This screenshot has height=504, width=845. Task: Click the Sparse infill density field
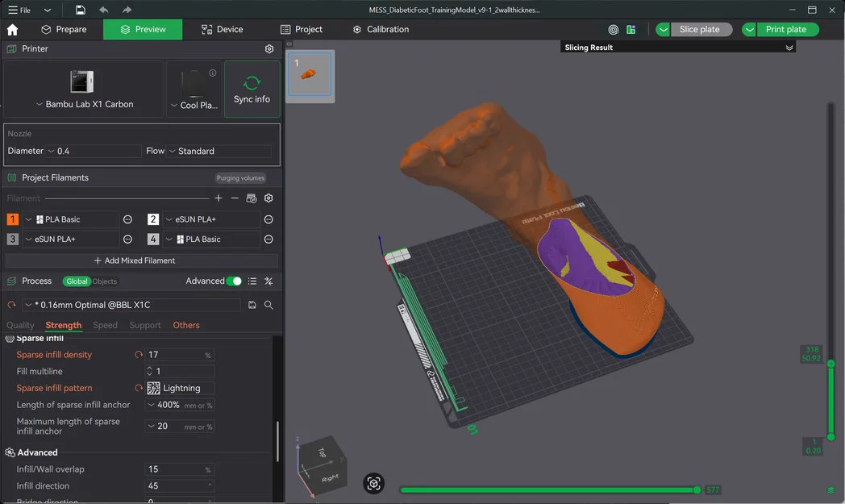point(180,355)
